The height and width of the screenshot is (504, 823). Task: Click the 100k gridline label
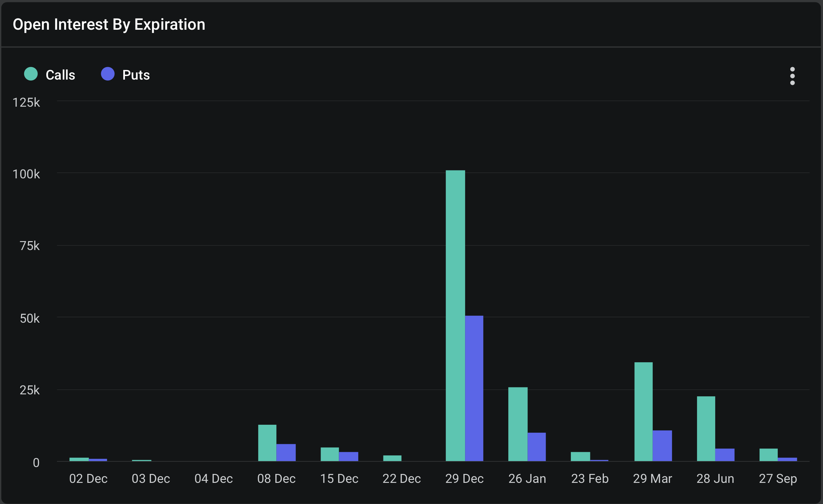(x=27, y=174)
